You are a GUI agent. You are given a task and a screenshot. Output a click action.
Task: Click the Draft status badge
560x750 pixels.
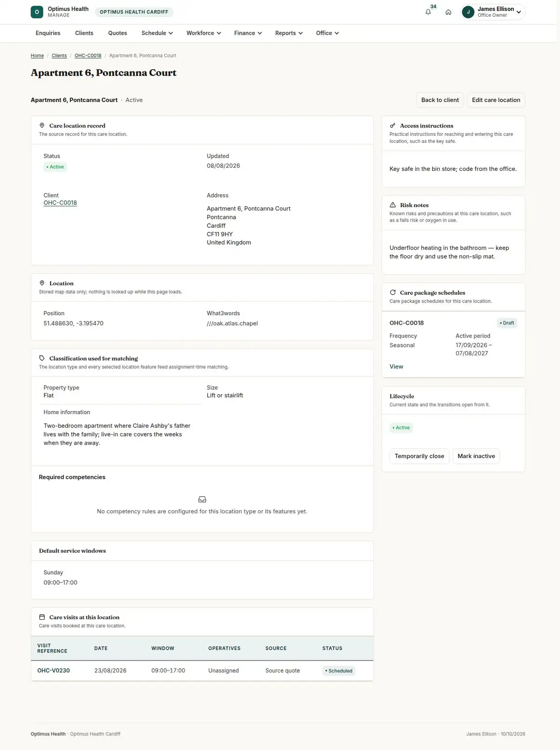tap(507, 323)
